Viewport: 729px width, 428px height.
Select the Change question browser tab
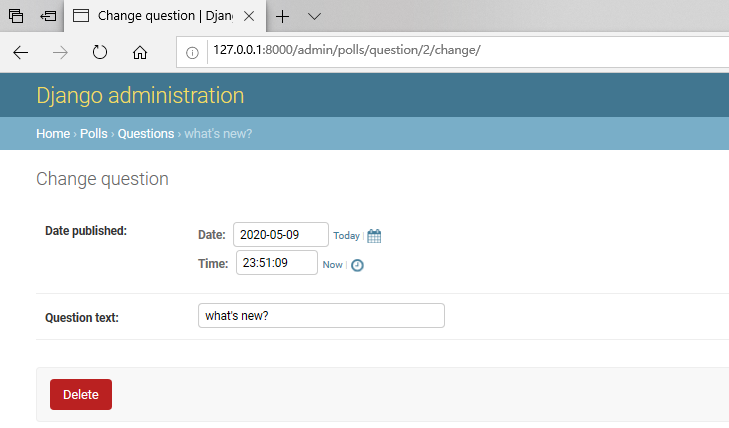coord(165,16)
